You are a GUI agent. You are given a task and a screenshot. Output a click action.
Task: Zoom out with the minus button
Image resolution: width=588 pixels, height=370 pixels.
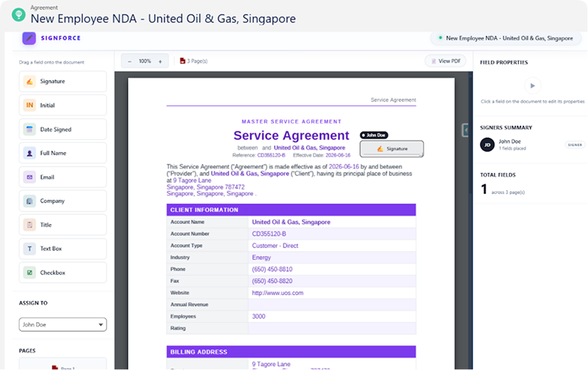click(130, 61)
